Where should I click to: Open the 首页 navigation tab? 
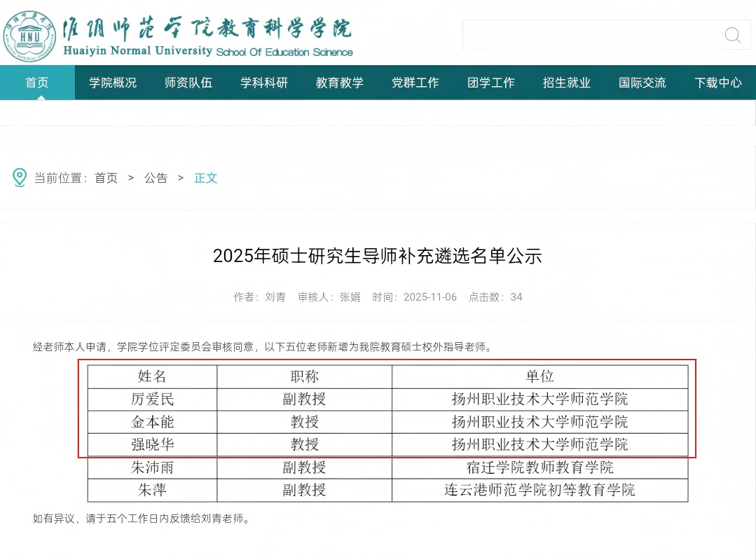[x=37, y=83]
